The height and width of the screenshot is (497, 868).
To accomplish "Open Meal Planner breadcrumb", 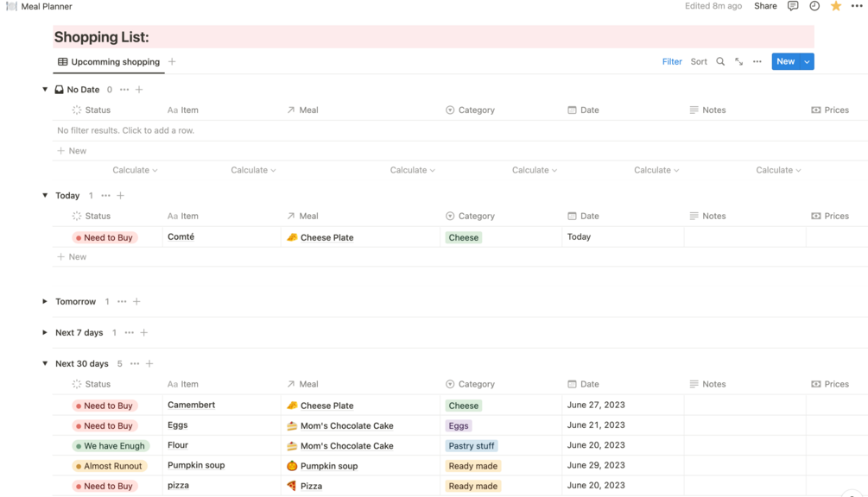I will [x=47, y=6].
